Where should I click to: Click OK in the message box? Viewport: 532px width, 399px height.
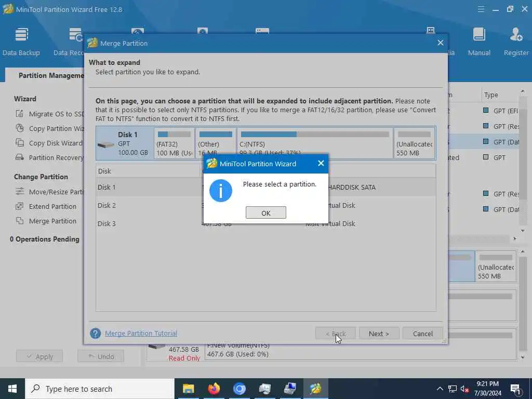click(x=265, y=212)
